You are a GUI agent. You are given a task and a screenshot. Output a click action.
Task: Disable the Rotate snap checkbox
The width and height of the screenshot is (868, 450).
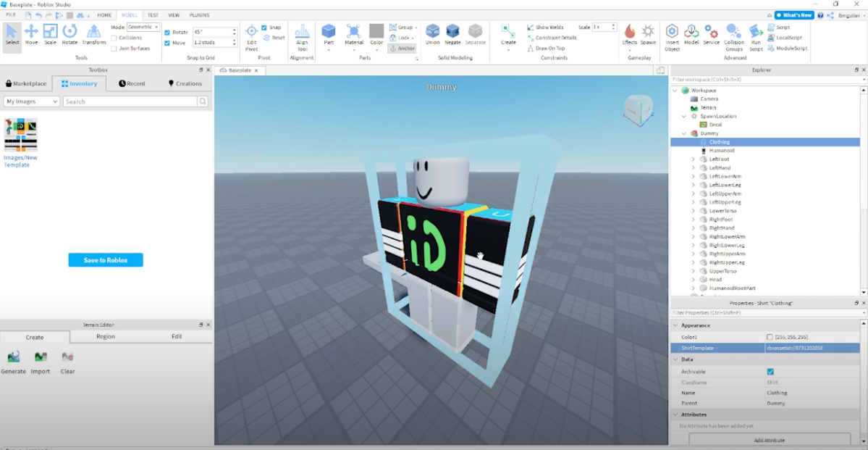tap(167, 33)
